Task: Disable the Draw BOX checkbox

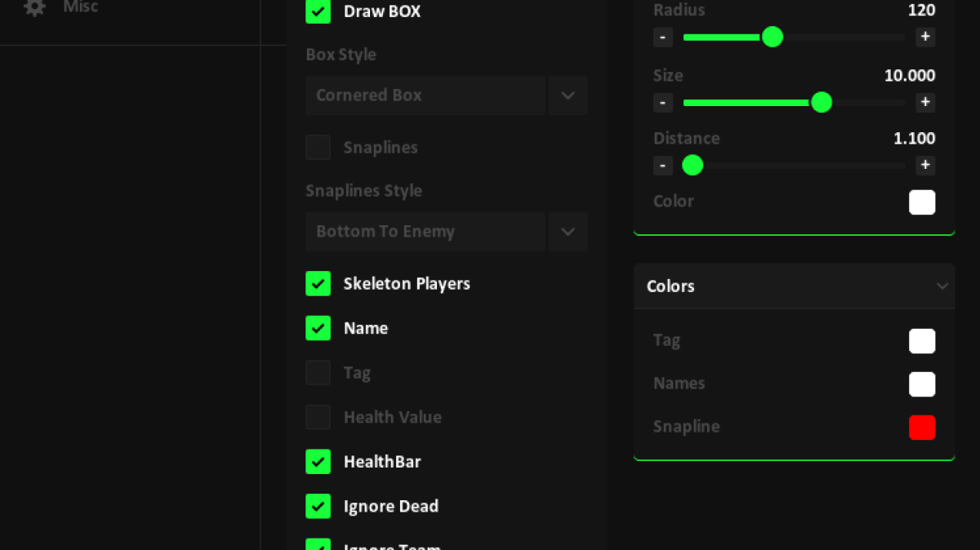Action: (x=318, y=11)
